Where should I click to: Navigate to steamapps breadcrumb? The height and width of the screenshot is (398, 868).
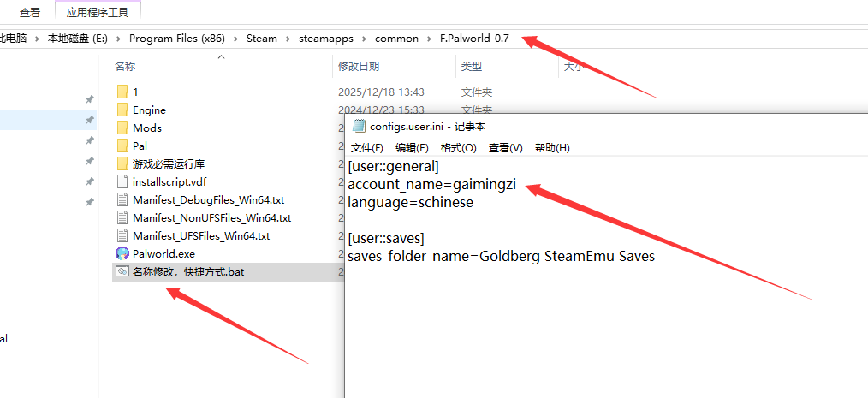[x=325, y=39]
